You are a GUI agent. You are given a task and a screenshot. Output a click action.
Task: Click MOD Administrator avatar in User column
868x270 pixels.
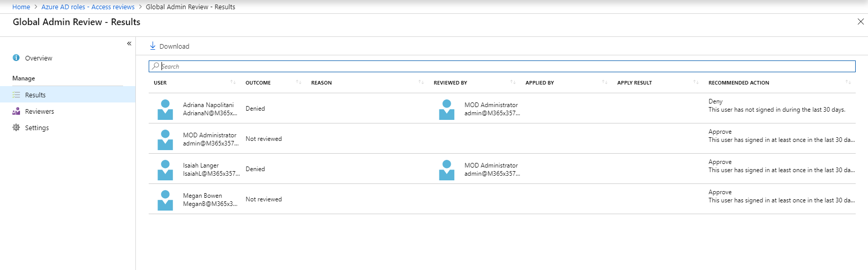coord(165,139)
